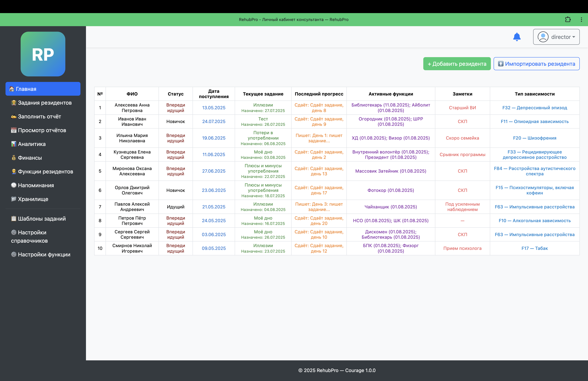Screen dimensions: 588x381
Task: Open Задания резидентов menu item
Action: click(x=45, y=103)
